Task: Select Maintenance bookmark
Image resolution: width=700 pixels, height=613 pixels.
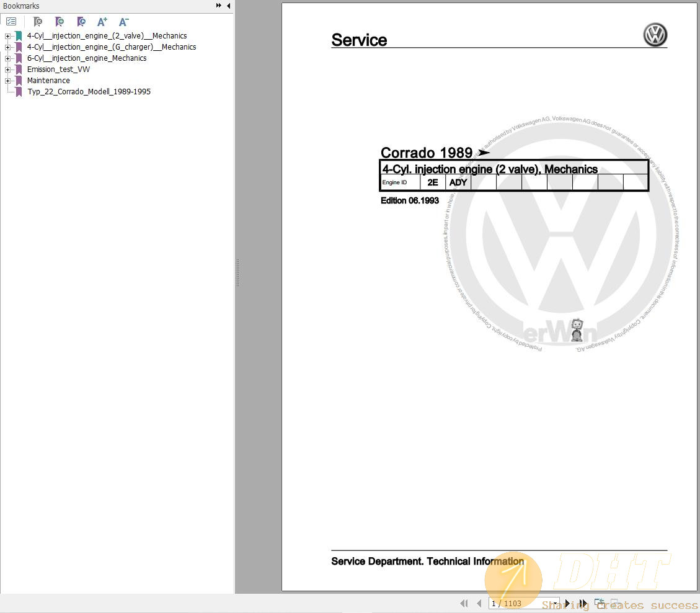Action: click(48, 81)
